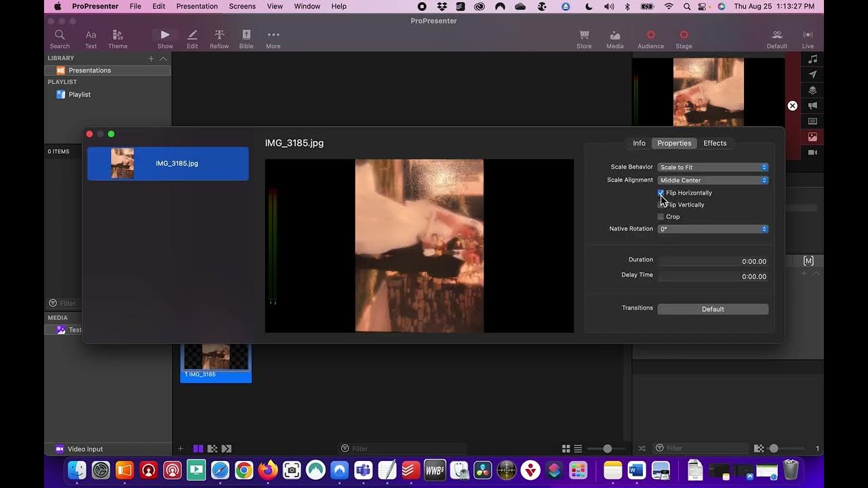Select the purple foreground/background media icon
This screenshot has height=488, width=868.
(198, 449)
